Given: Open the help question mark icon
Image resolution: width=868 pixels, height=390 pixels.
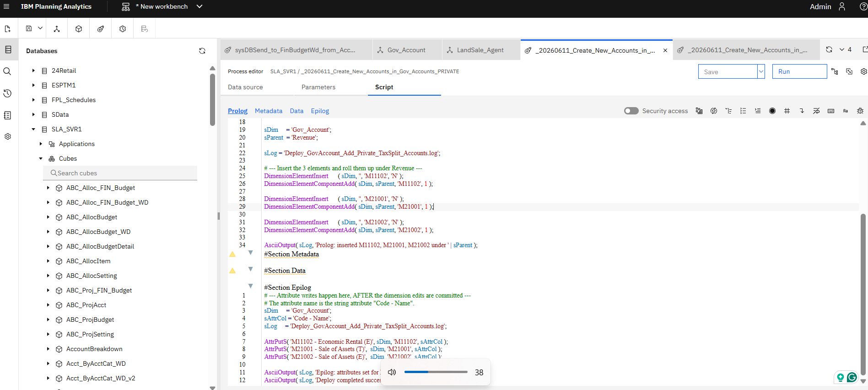Looking at the screenshot, I should 863,6.
